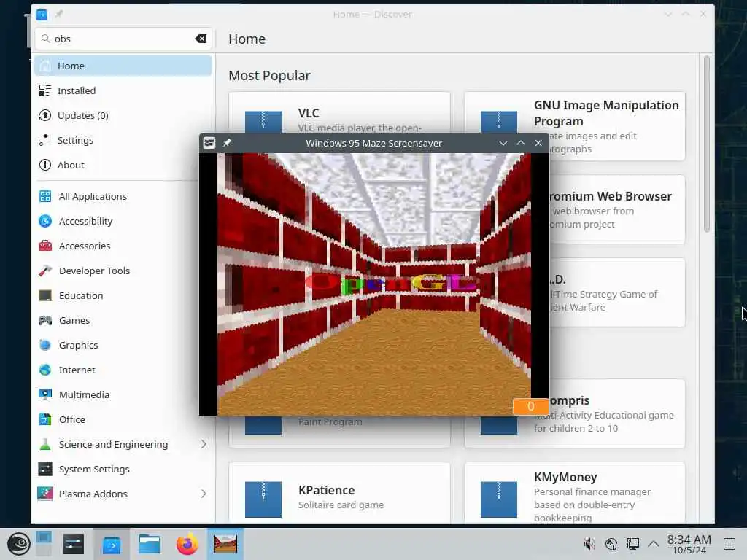The width and height of the screenshot is (747, 560).
Task: Click the Education chalkboard icon
Action: coord(45,295)
